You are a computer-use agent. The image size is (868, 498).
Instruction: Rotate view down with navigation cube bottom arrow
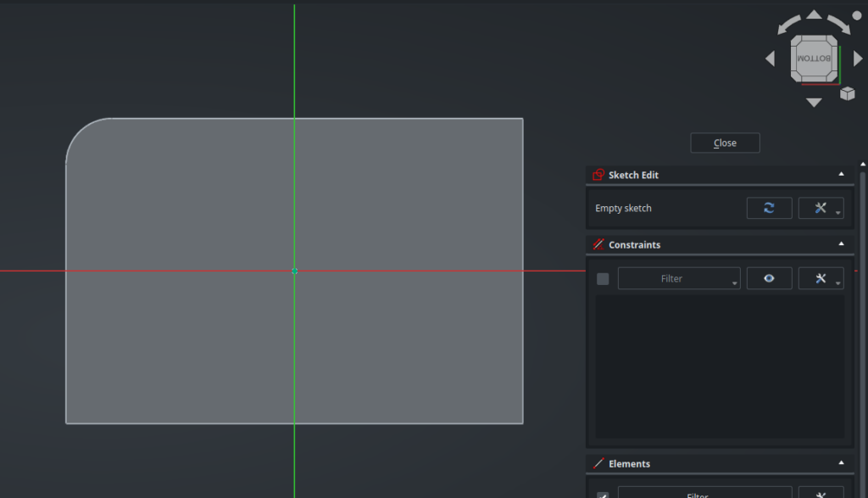(814, 103)
